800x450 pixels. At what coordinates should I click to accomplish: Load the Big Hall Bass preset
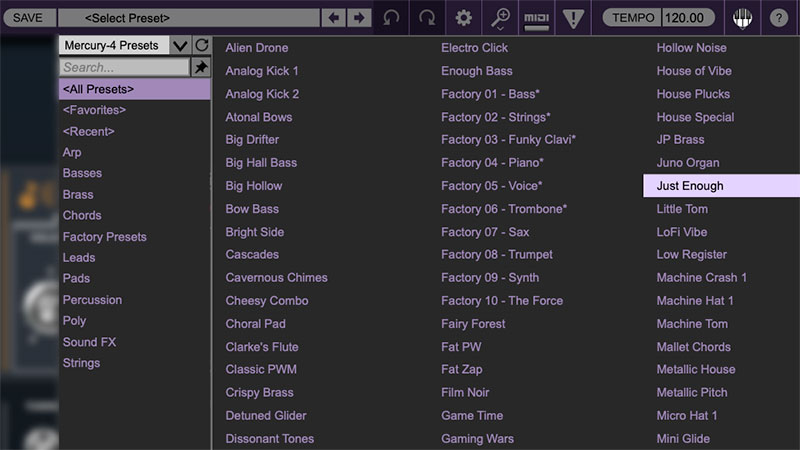[x=261, y=163]
